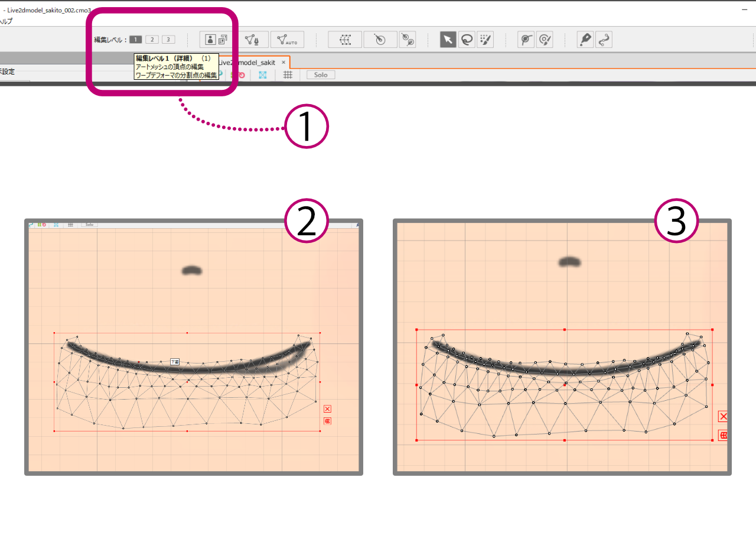Toggle the grid display icon
The image size is (756, 535).
pyautogui.click(x=288, y=75)
